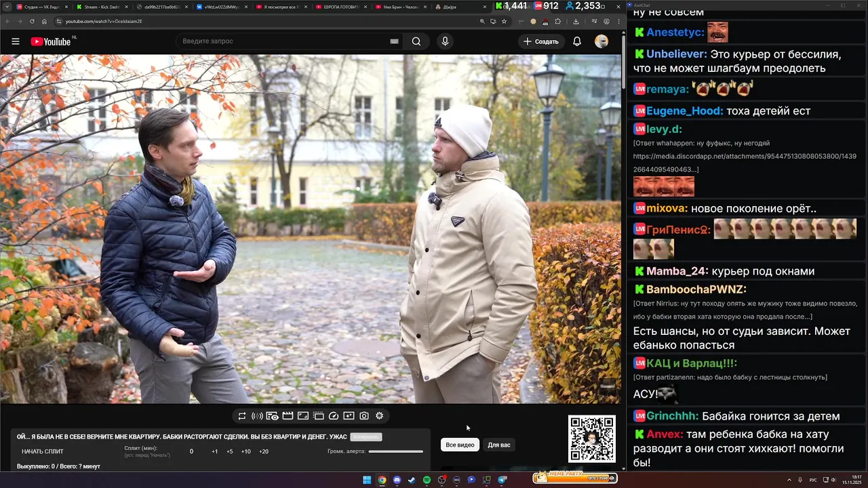Open Chrome from the taskbar
This screenshot has width=868, height=488.
tap(382, 480)
